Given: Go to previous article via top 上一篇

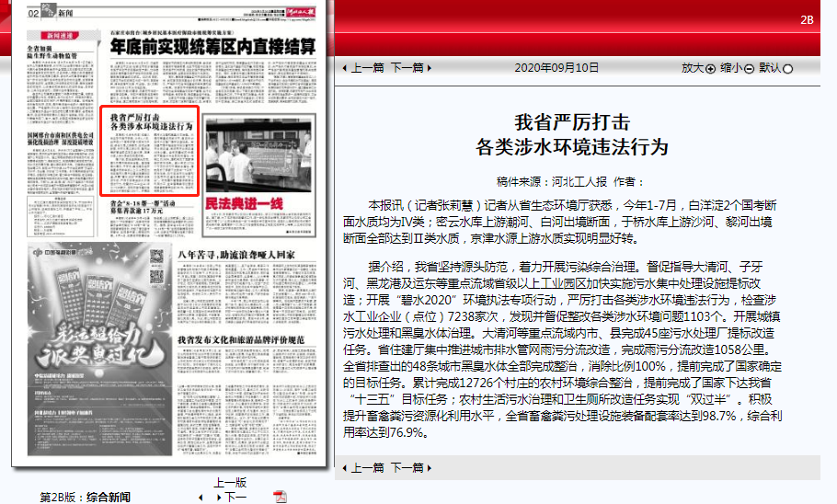Looking at the screenshot, I should 368,68.
